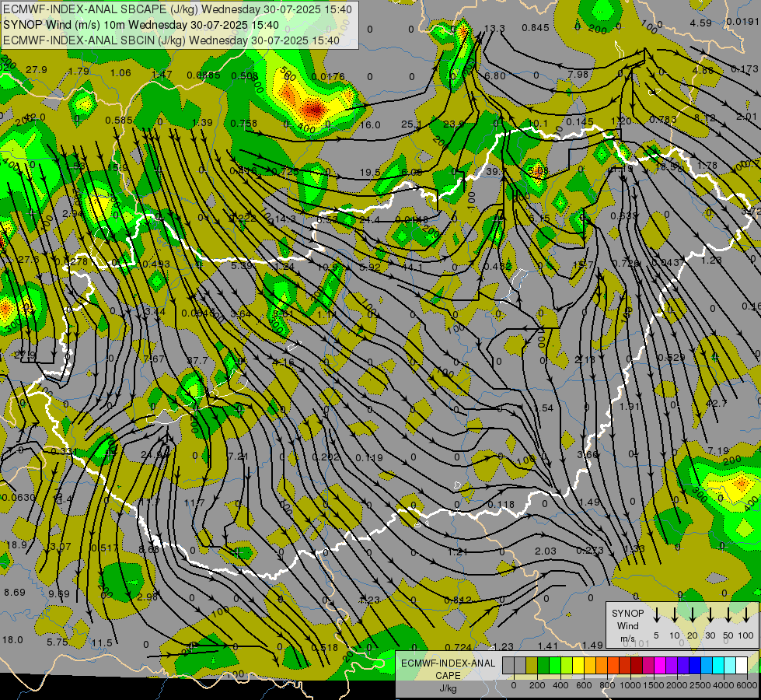Click the 11.5 value on the map

click(102, 643)
